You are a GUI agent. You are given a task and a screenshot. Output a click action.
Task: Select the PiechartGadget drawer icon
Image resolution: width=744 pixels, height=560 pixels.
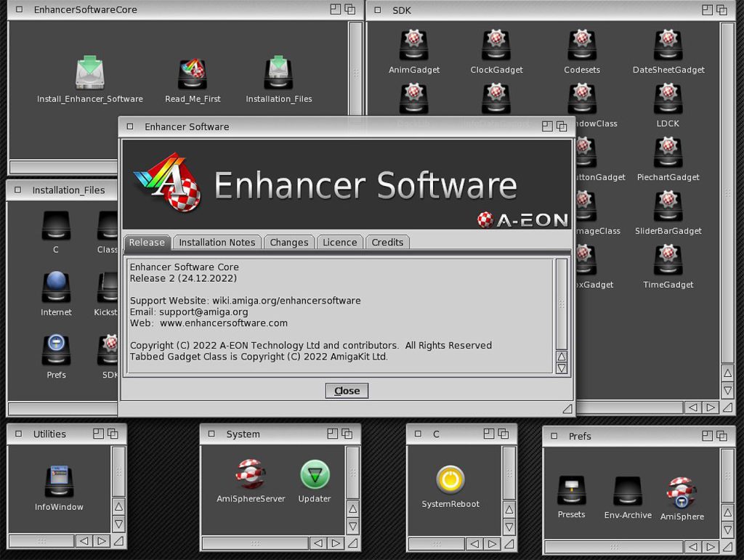point(668,153)
